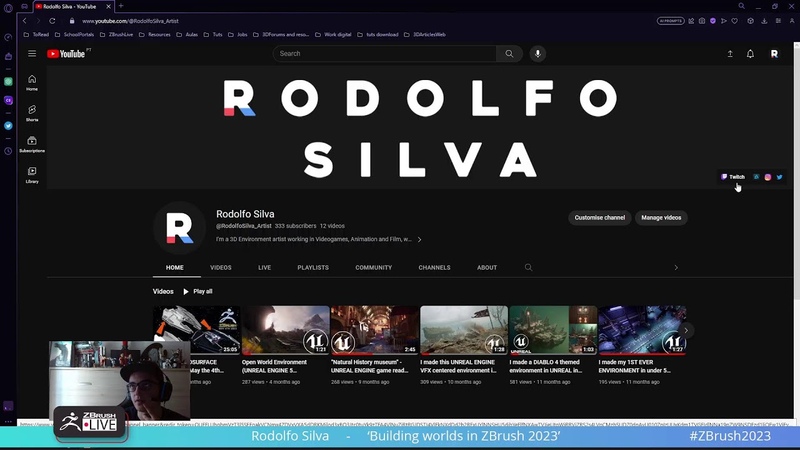Open the YouTube hamburger guide menu
The width and height of the screenshot is (800, 450).
(32, 54)
